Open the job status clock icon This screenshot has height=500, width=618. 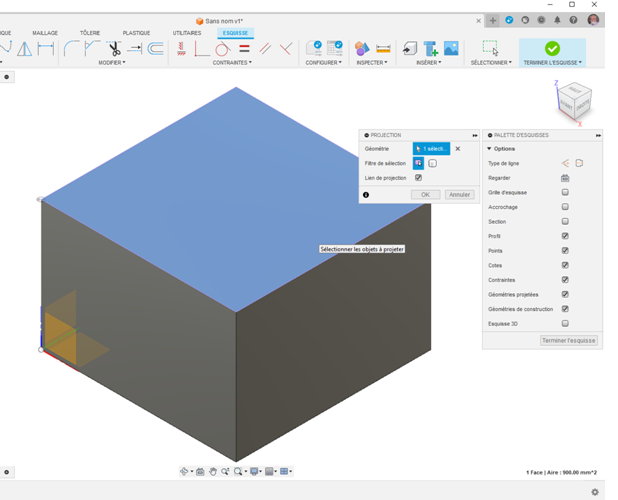541,20
